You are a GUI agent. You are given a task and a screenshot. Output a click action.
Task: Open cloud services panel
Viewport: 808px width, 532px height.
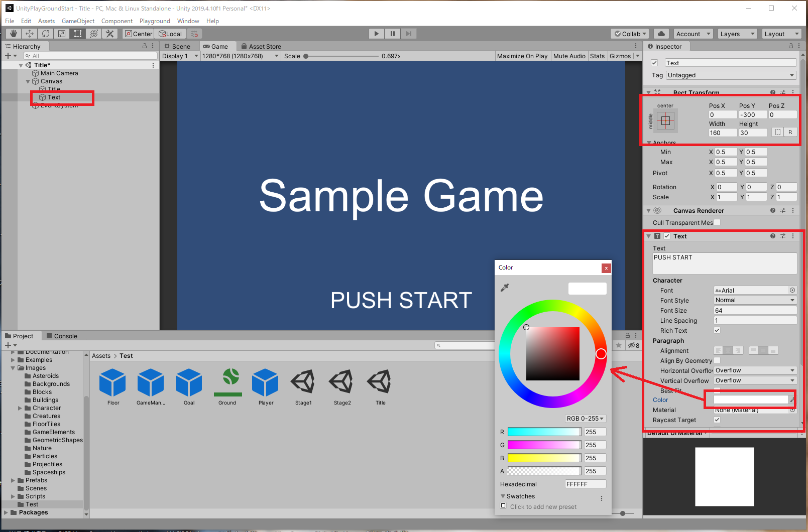tap(661, 34)
